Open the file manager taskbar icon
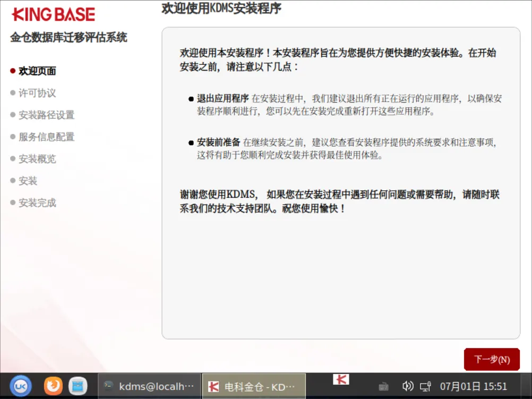The image size is (532, 399). point(78,386)
